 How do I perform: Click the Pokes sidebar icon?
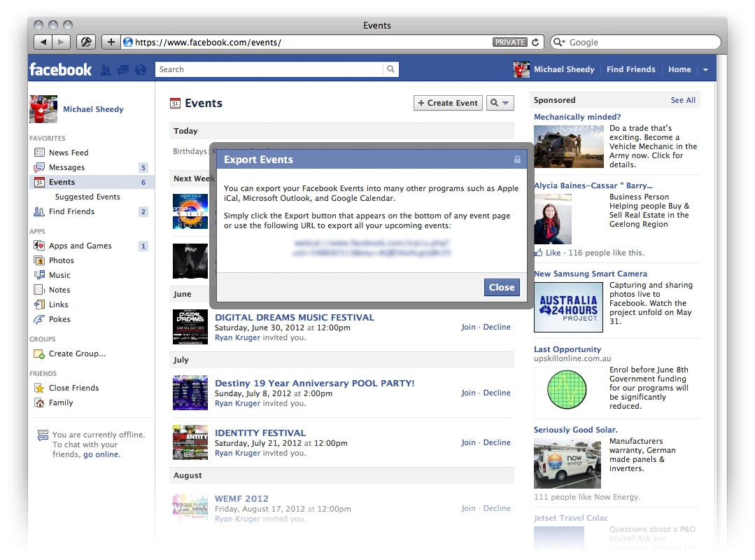point(39,319)
